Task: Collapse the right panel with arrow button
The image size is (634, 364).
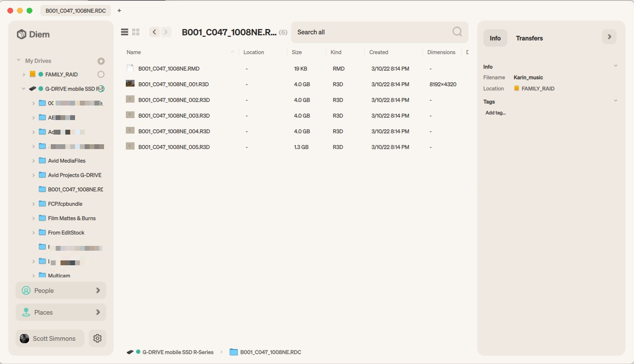Action: point(609,37)
